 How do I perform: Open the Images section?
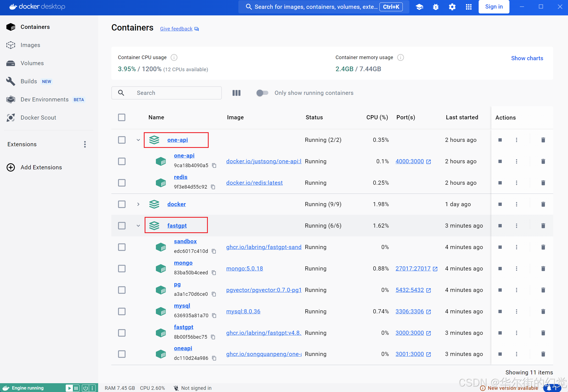click(x=30, y=45)
